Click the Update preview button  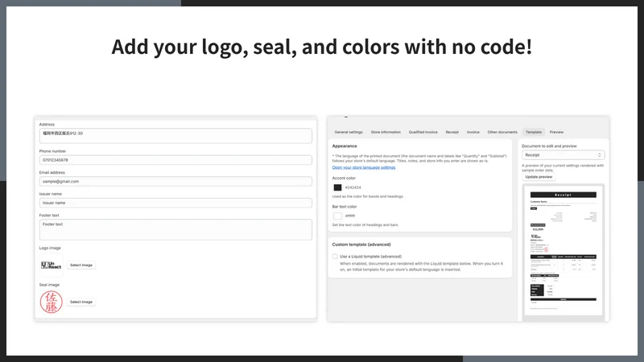pyautogui.click(x=539, y=177)
